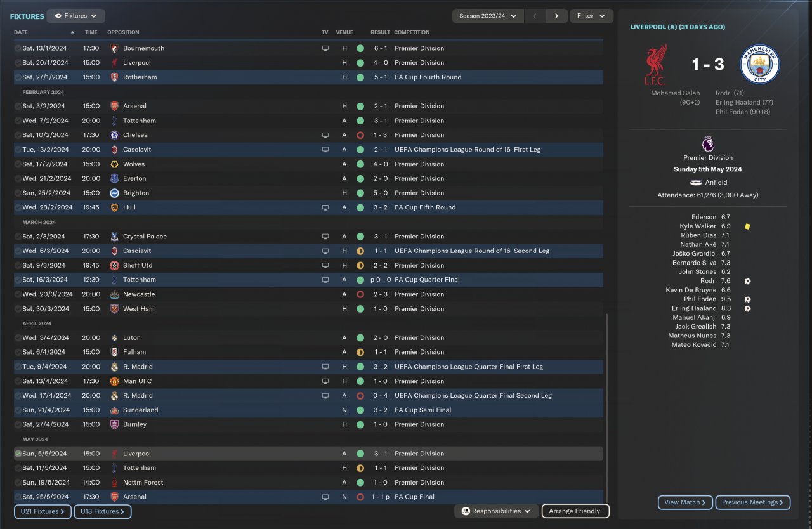Image resolution: width=812 pixels, height=529 pixels.
Task: Click the red loss indicator in Chelsea row
Action: (x=360, y=135)
